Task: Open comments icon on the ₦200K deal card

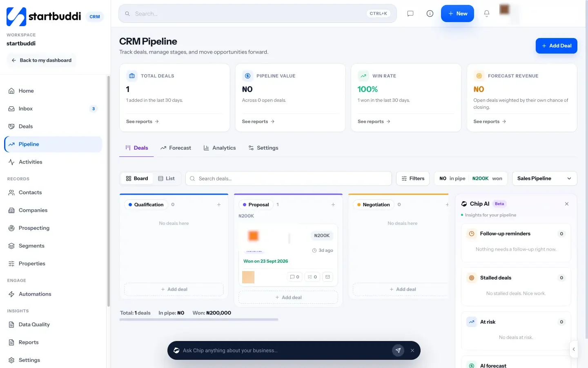Action: [295, 277]
